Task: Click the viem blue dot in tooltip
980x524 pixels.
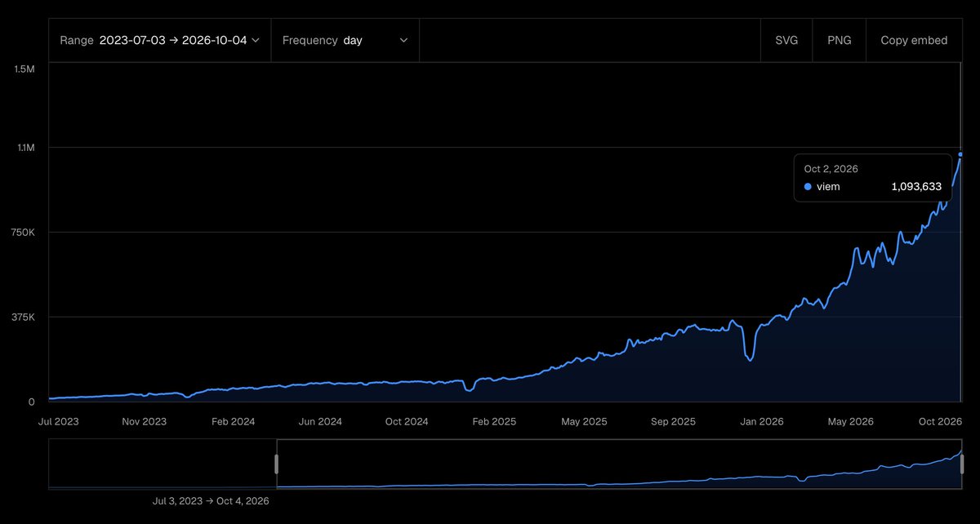Action: pyautogui.click(x=808, y=187)
